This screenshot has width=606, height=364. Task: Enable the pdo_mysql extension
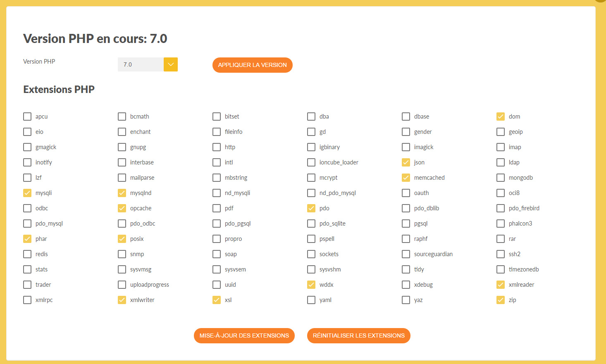[27, 223]
